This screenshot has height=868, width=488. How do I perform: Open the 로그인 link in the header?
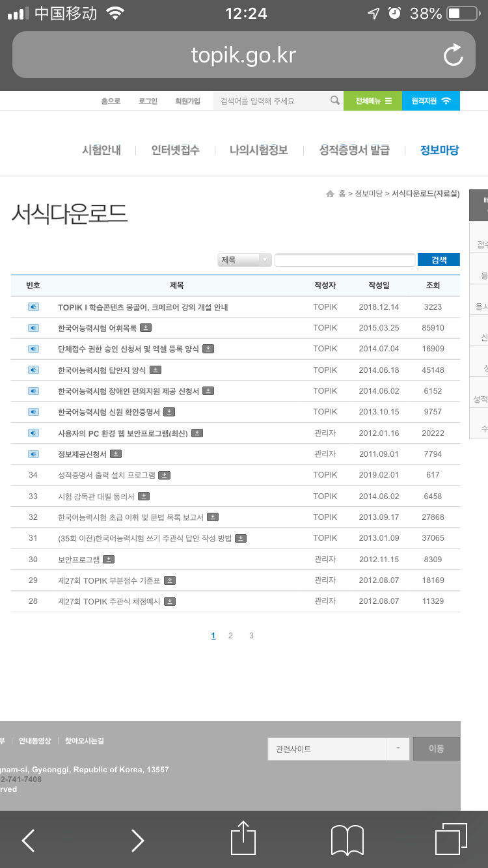(x=148, y=101)
